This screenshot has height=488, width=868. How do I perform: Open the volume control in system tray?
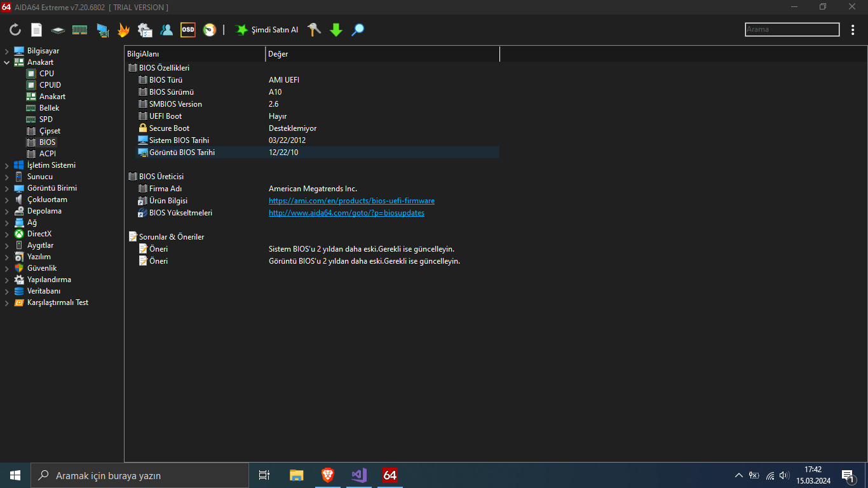click(784, 475)
